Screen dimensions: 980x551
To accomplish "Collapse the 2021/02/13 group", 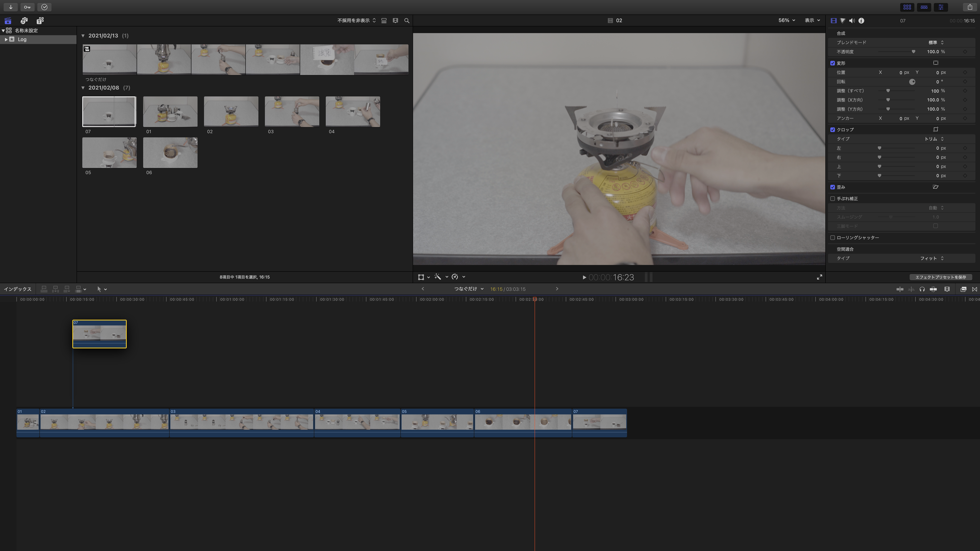I will point(83,36).
